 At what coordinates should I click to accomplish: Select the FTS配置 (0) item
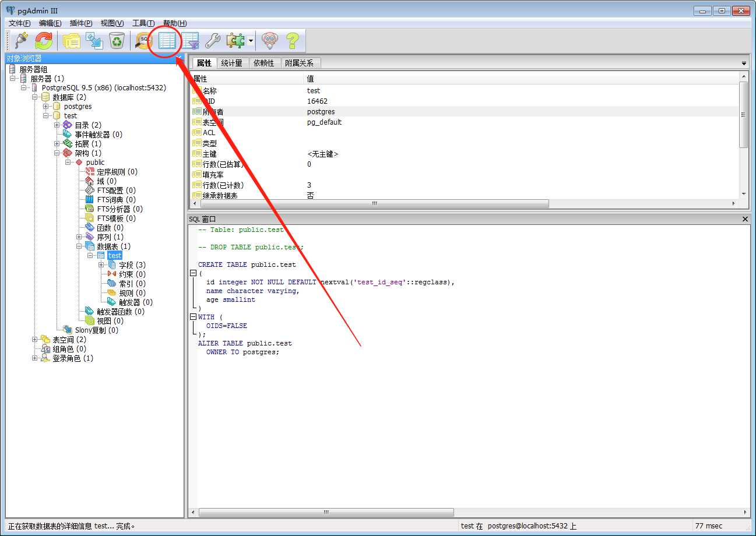pos(116,191)
